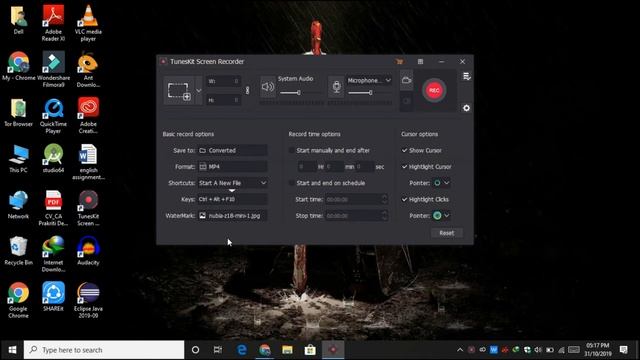Select the Ant Download desktop icon
The image size is (640, 360).
tap(88, 69)
